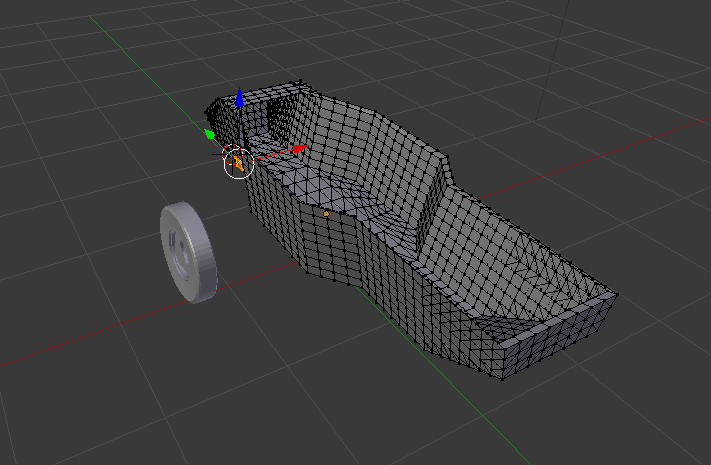Click the green Y-axis arrow handle of the gizmo
Screen dimensions: 711x465
(x=210, y=134)
